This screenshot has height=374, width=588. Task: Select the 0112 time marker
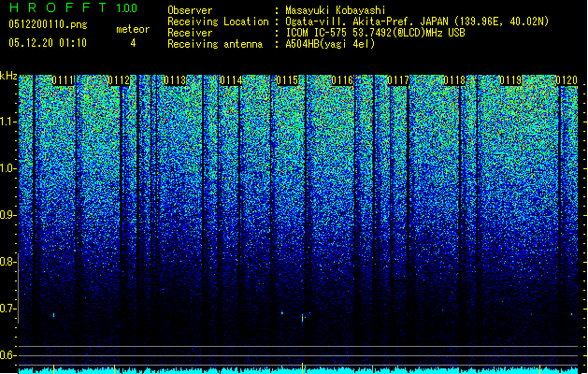coord(119,80)
